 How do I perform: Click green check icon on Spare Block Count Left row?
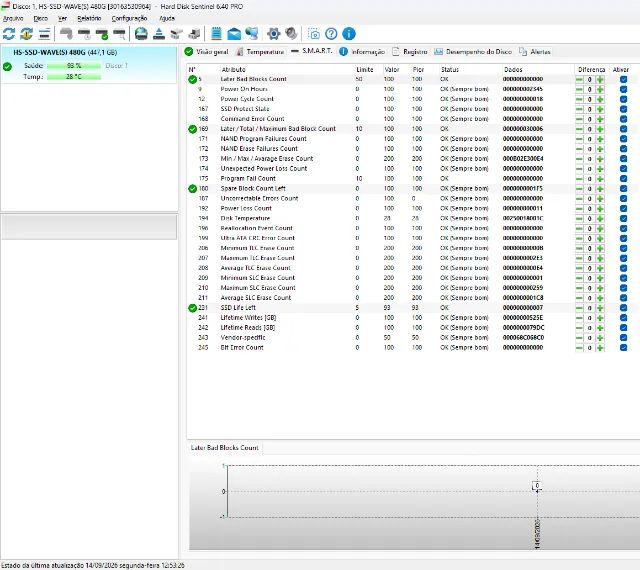pyautogui.click(x=193, y=189)
